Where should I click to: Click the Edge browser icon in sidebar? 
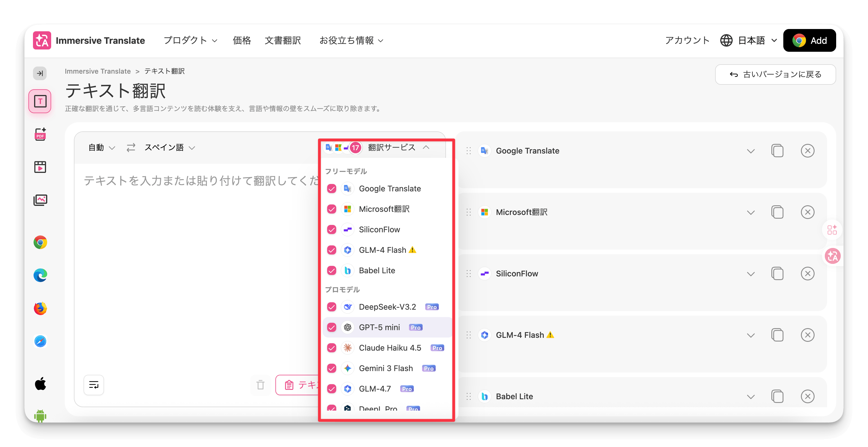coord(40,276)
